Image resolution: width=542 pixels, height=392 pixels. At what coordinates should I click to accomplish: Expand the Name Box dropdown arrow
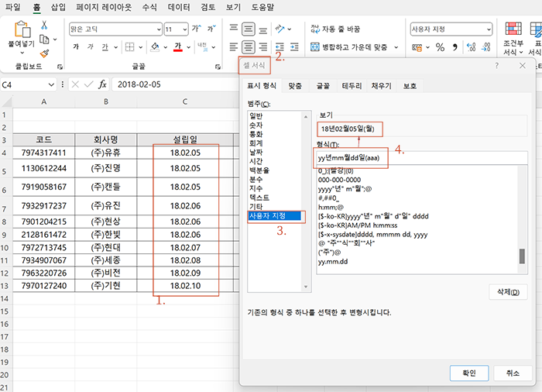pos(51,84)
